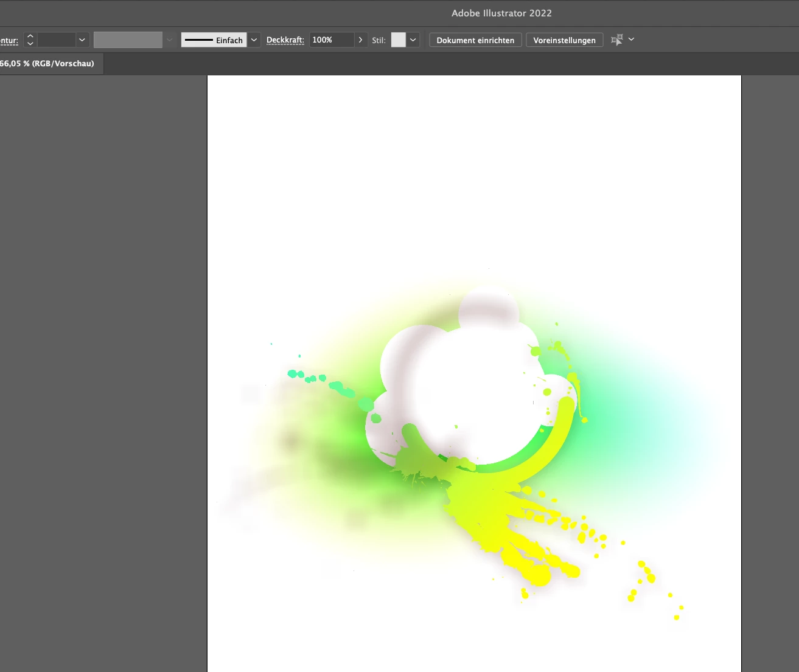Screen dimensions: 799x672
Task: Click the align selection icon
Action: [x=616, y=40]
